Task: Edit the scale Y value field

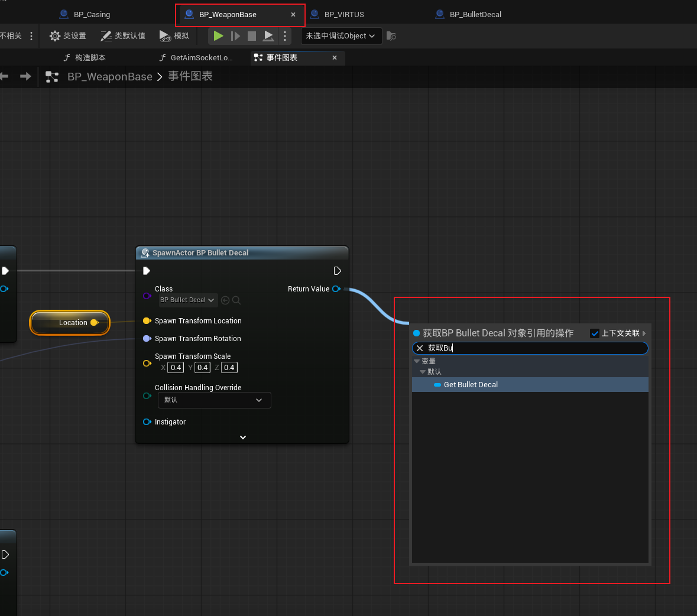Action: 202,368
